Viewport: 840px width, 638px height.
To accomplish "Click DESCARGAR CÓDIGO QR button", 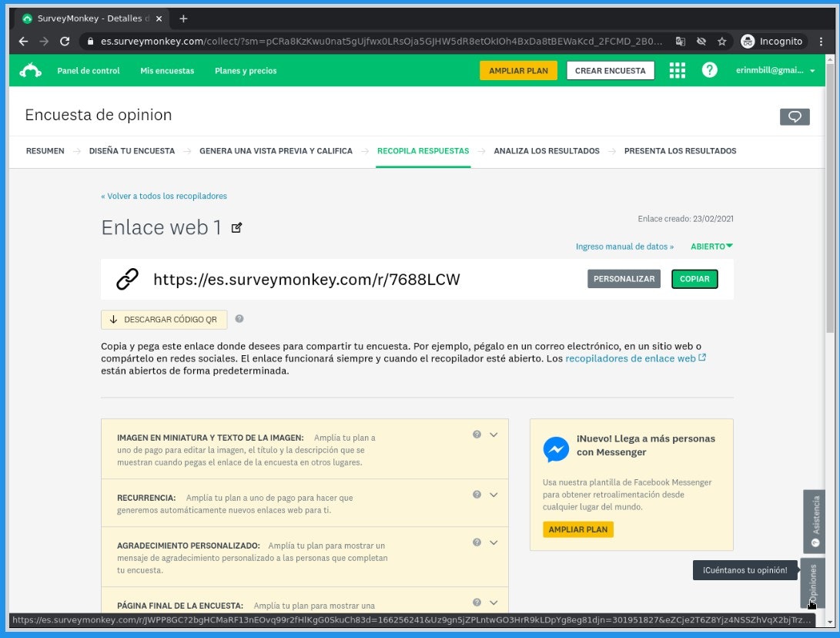I will pyautogui.click(x=164, y=320).
